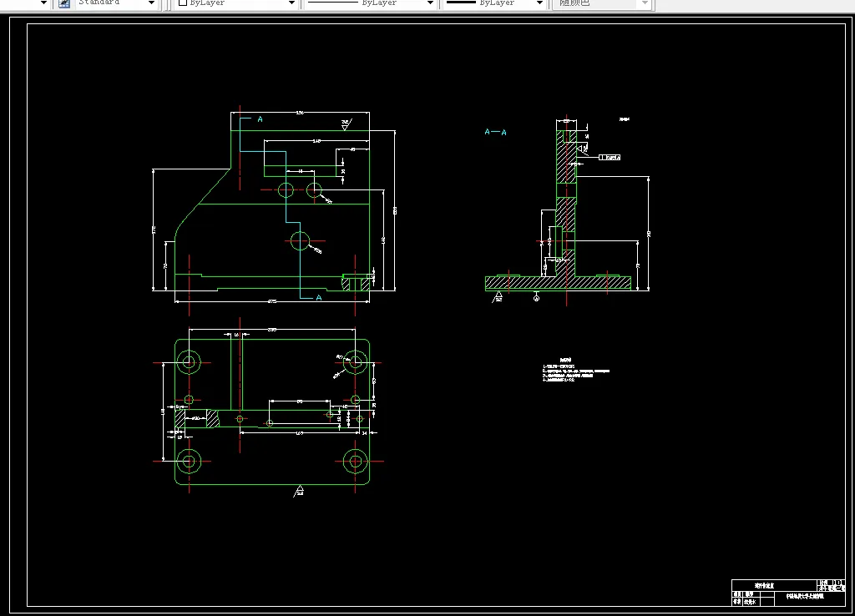Open the ByLayer color dropdown
855x616 pixels.
point(291,3)
